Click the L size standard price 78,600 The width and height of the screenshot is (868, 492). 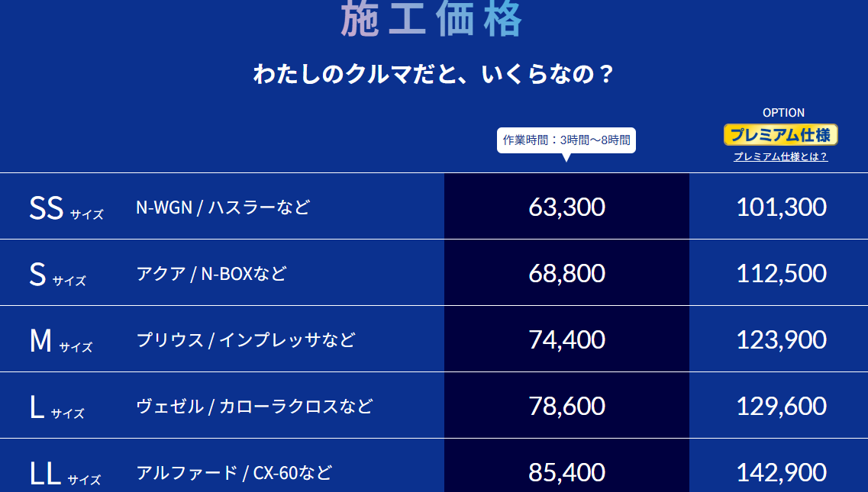(x=566, y=406)
